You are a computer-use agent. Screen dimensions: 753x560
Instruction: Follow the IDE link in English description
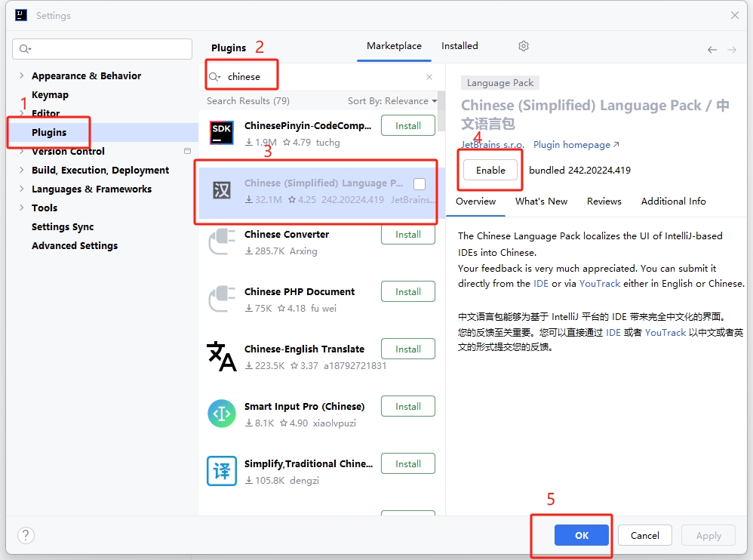541,283
